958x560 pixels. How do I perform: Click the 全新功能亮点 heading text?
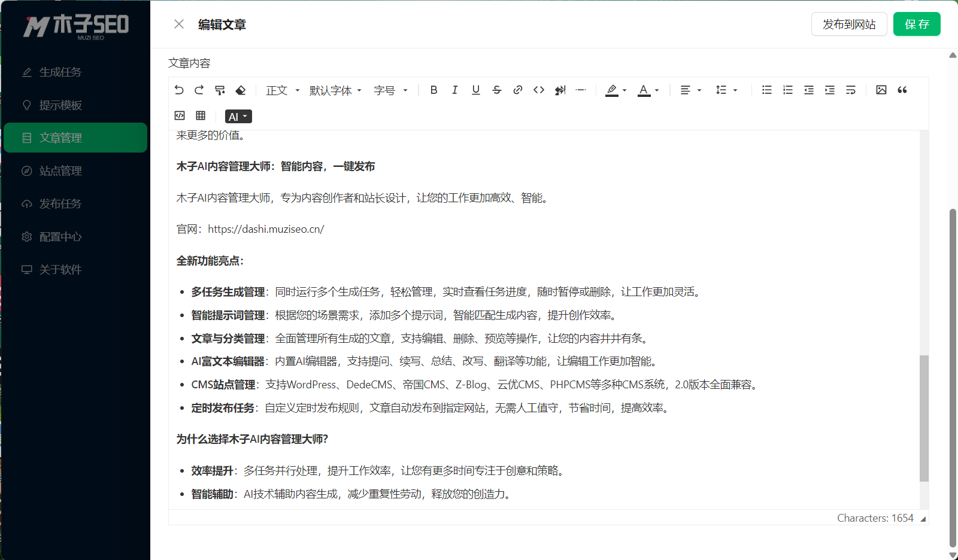210,261
